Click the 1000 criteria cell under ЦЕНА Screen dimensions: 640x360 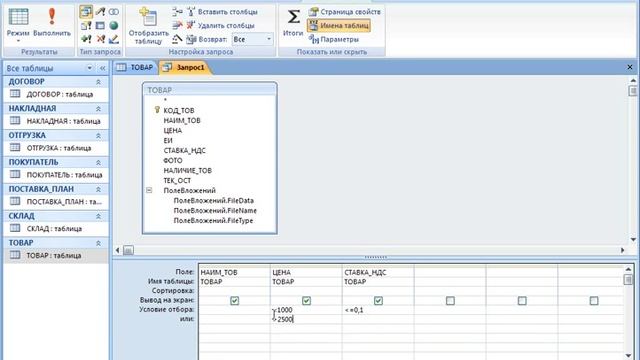click(306, 310)
